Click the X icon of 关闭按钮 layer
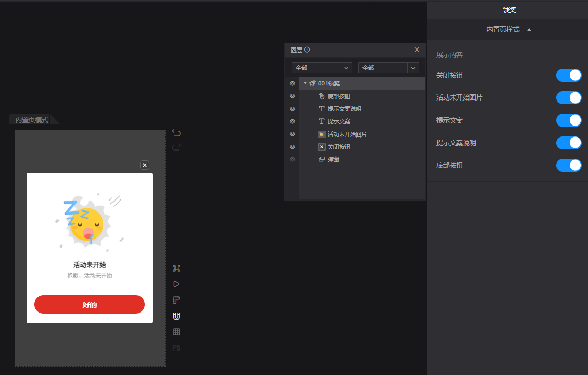Viewport: 588px width, 375px height. [322, 147]
